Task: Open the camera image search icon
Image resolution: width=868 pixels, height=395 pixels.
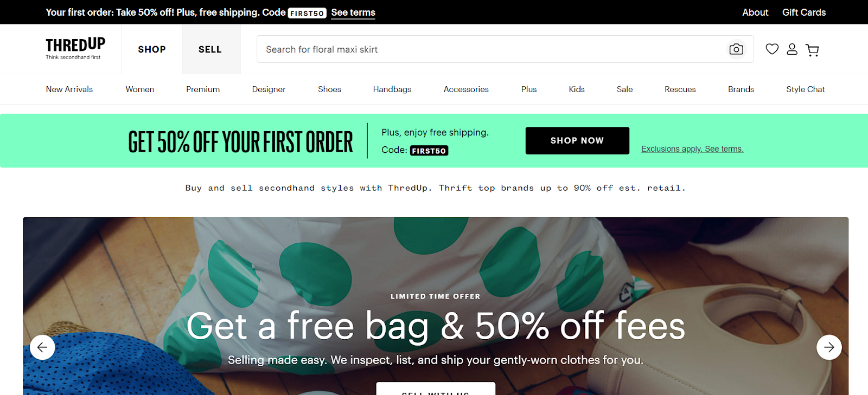Action: click(x=736, y=49)
